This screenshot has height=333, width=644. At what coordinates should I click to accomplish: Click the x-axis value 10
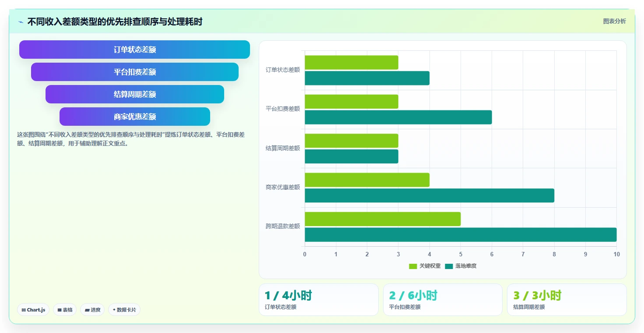(616, 254)
